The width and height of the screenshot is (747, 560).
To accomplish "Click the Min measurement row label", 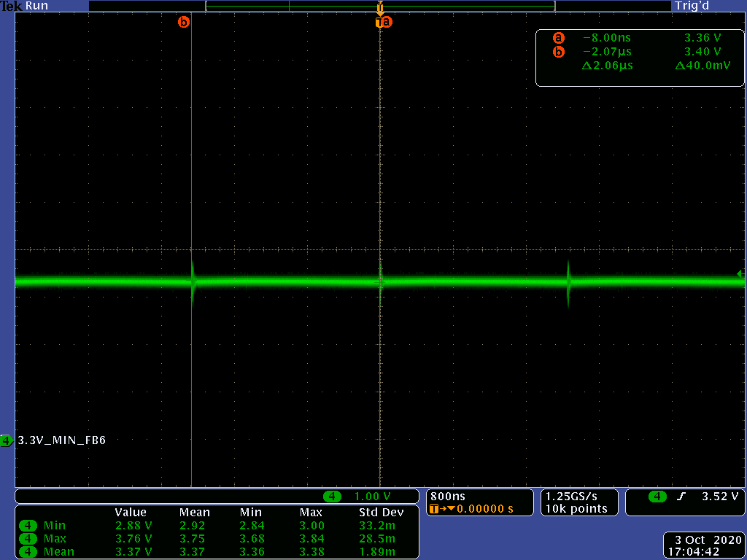I will [55, 526].
